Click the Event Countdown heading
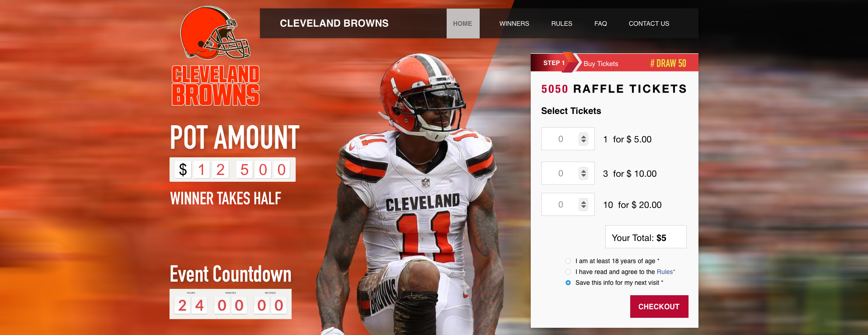The width and height of the screenshot is (868, 335). pyautogui.click(x=231, y=274)
